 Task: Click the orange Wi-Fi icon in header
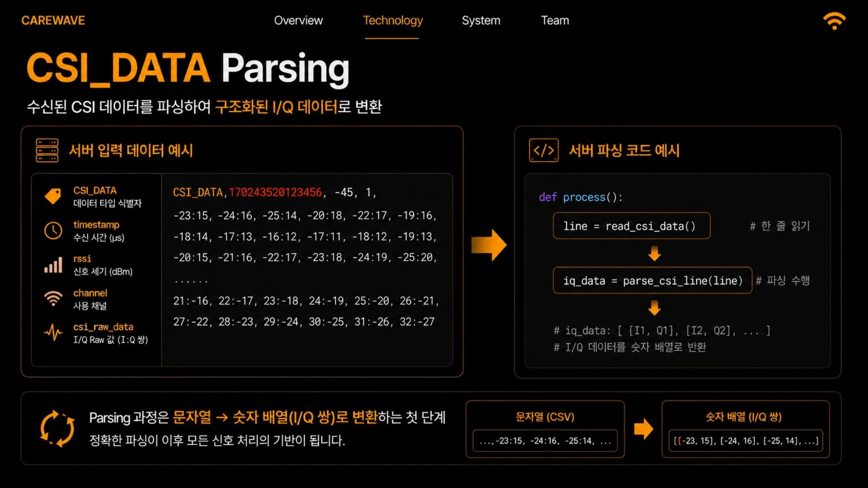pyautogui.click(x=834, y=21)
